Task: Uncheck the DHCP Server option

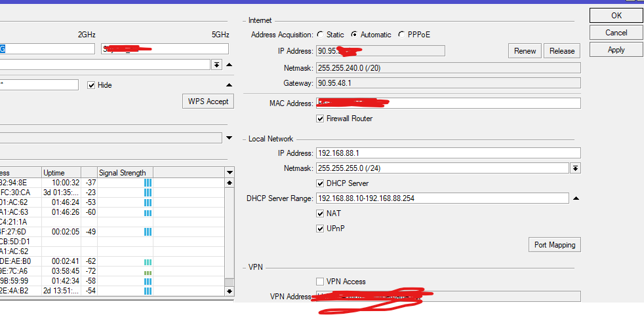Action: (321, 183)
